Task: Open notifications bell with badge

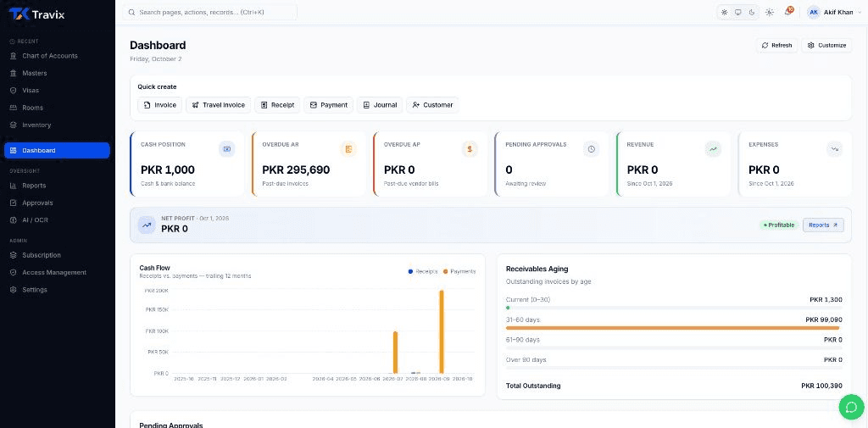Action: 788,12
